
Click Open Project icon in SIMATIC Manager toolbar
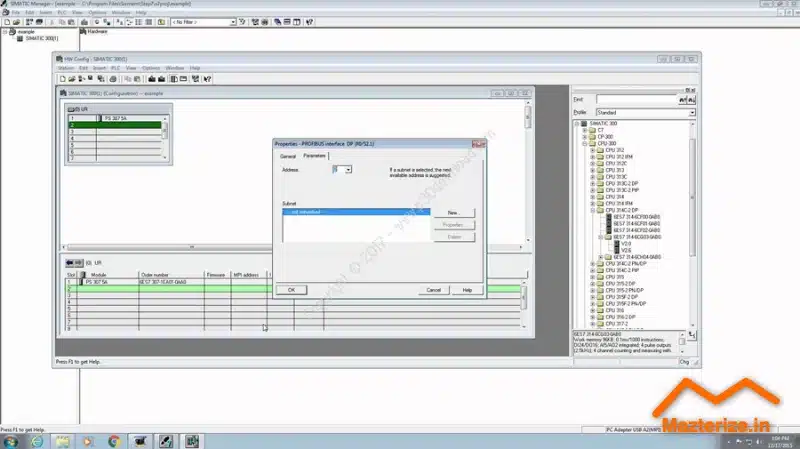click(x=16, y=22)
